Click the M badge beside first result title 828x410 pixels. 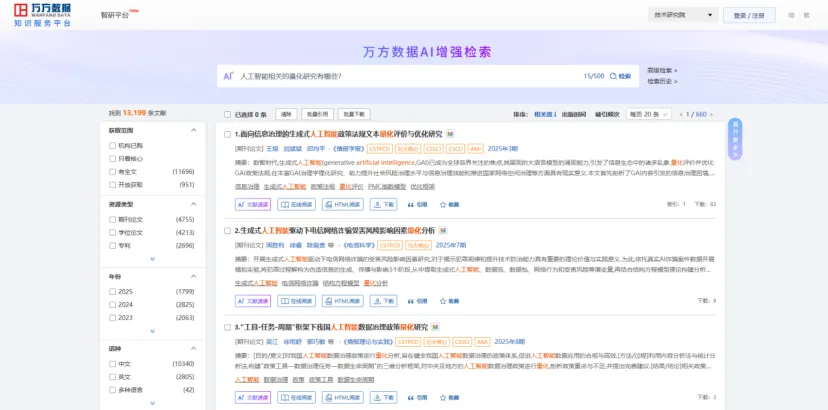pos(449,133)
